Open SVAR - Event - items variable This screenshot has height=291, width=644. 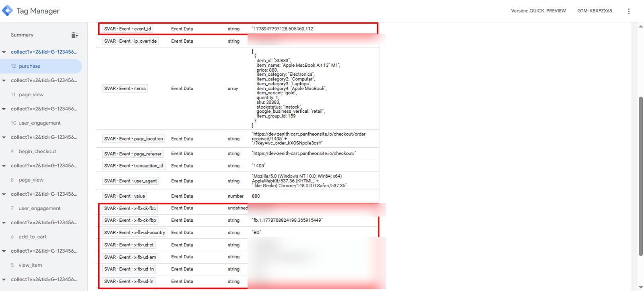click(125, 89)
